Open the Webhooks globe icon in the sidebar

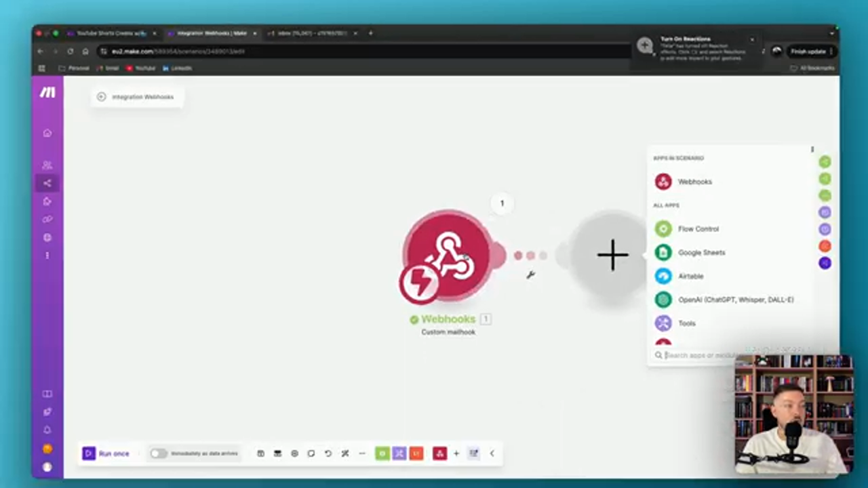click(47, 237)
